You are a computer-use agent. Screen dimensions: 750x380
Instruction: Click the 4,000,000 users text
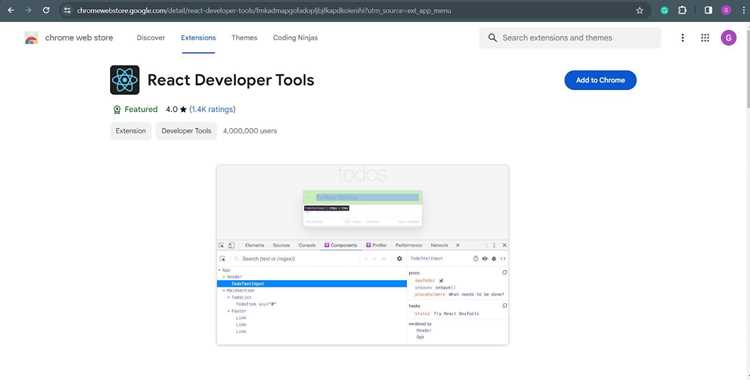coord(250,131)
